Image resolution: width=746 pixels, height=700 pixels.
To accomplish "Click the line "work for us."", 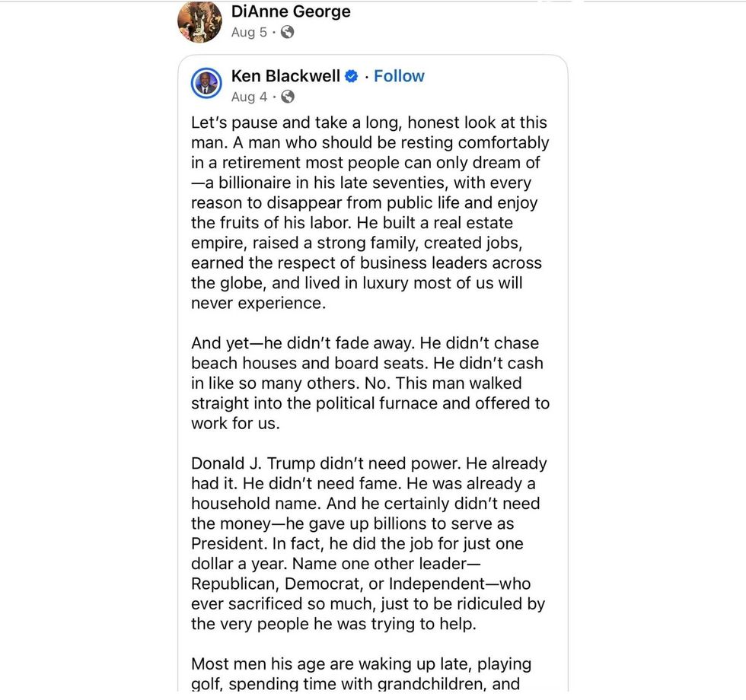I will click(x=235, y=423).
